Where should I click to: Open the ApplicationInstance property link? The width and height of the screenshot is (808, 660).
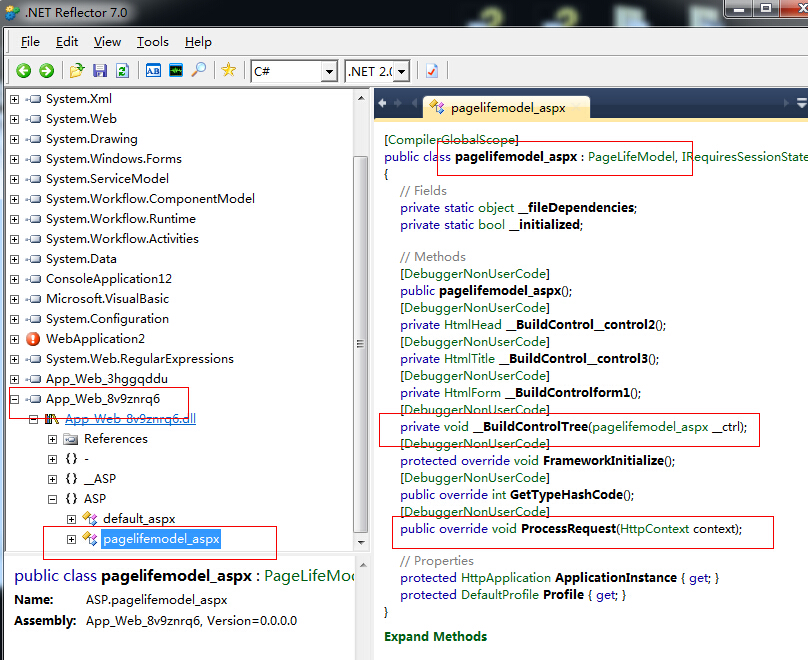point(616,578)
